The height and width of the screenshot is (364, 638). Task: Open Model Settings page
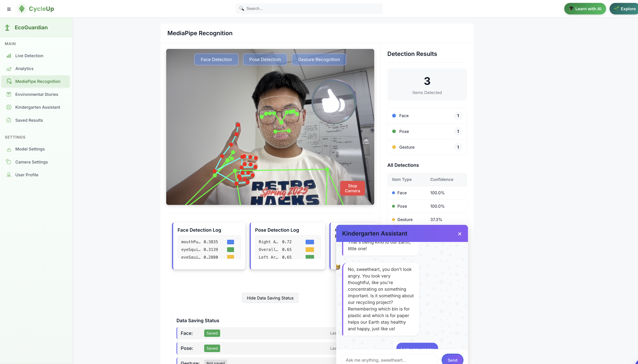coord(30,149)
